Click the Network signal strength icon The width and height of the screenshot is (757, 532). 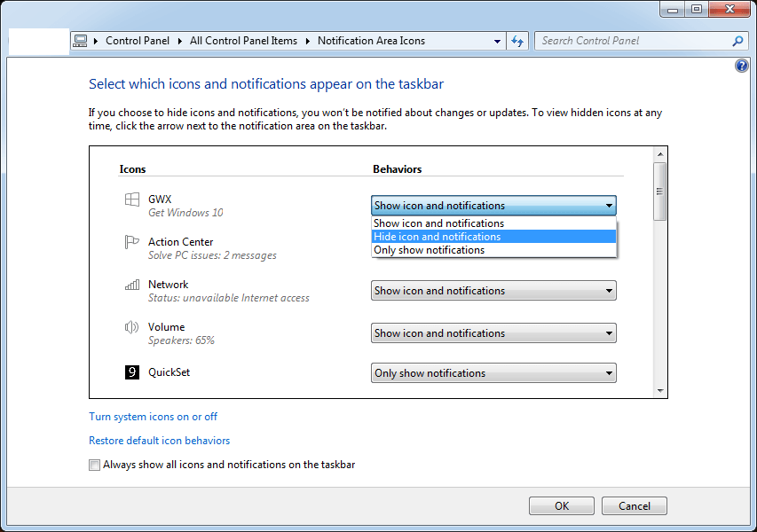click(131, 284)
